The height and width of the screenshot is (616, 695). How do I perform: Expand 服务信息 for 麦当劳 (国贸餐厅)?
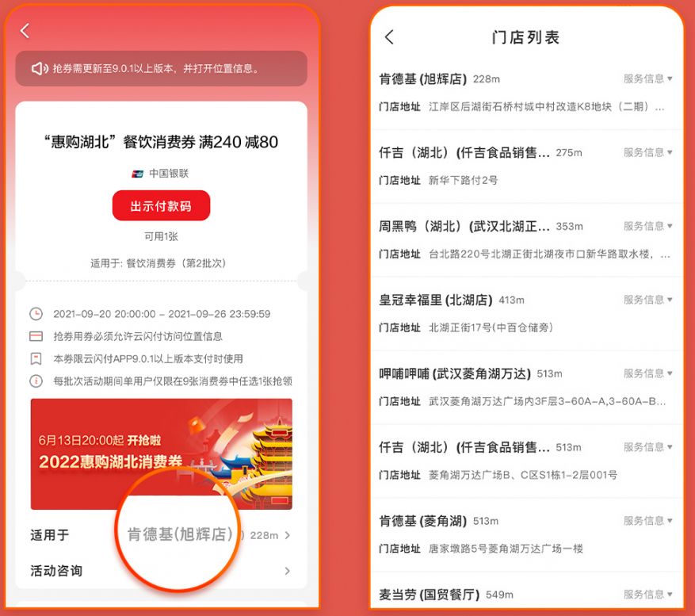pyautogui.click(x=647, y=595)
